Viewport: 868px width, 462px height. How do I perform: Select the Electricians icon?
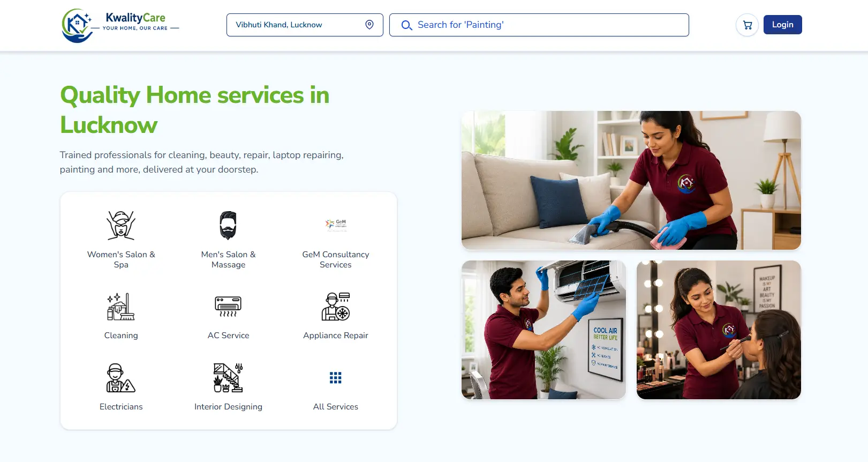[121, 378]
